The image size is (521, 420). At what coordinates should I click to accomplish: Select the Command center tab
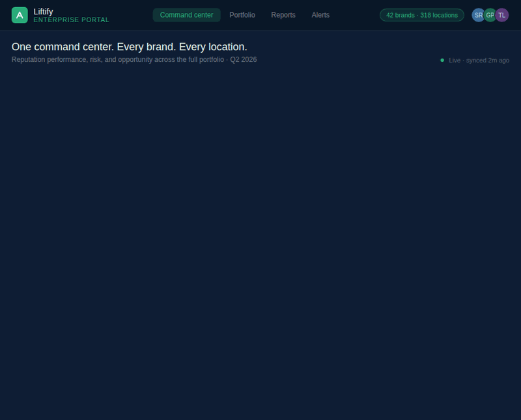click(187, 14)
